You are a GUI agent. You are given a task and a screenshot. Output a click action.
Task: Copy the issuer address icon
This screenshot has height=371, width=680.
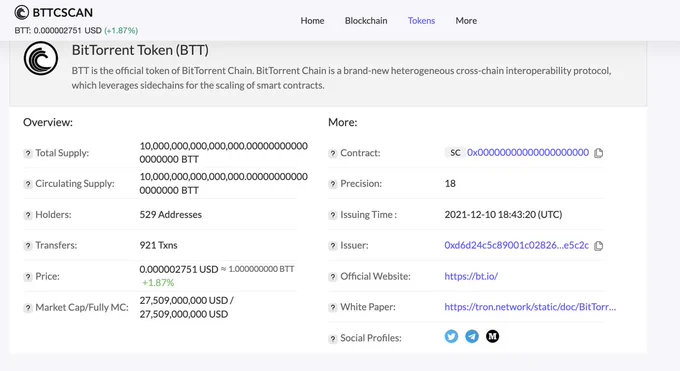coord(598,246)
